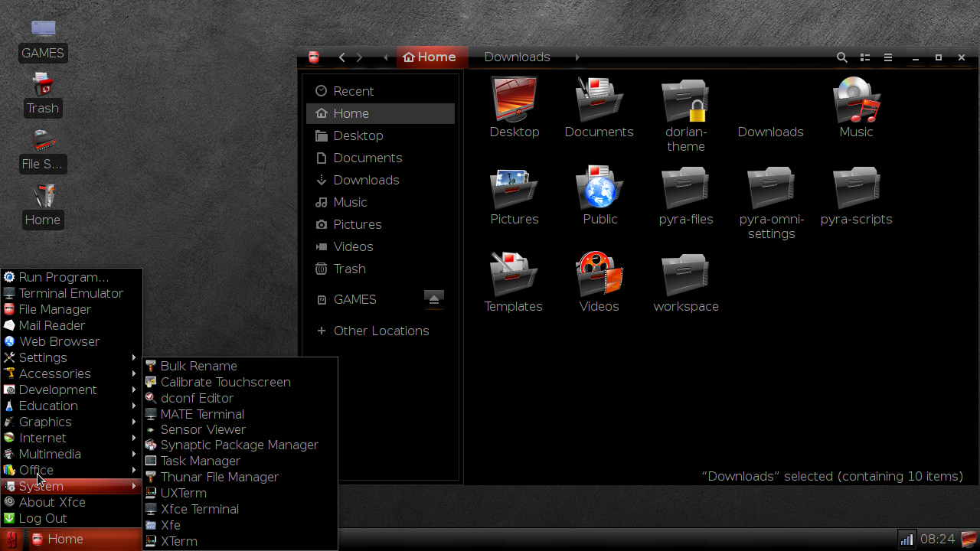980x551 pixels.
Task: Click Other Locations in the sidebar
Action: coord(381,331)
